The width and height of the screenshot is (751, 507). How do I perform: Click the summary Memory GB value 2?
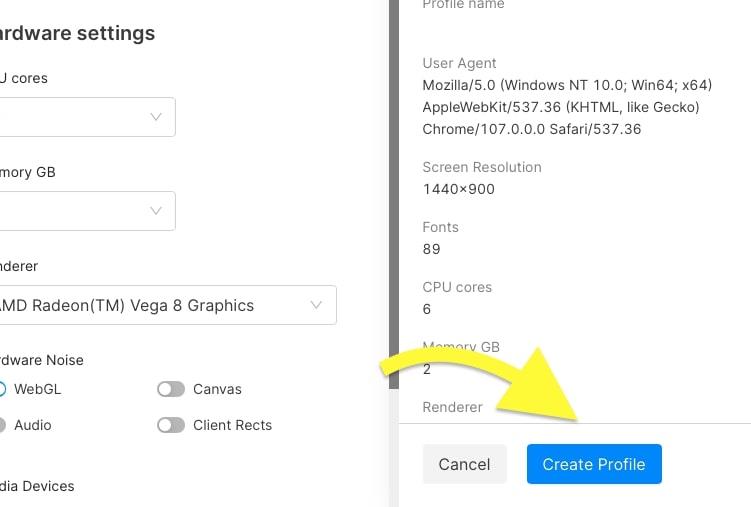coord(427,369)
